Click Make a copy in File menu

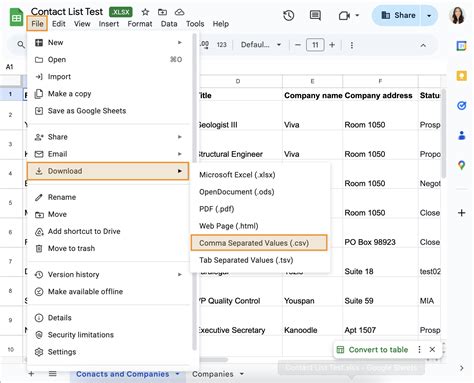coord(69,94)
